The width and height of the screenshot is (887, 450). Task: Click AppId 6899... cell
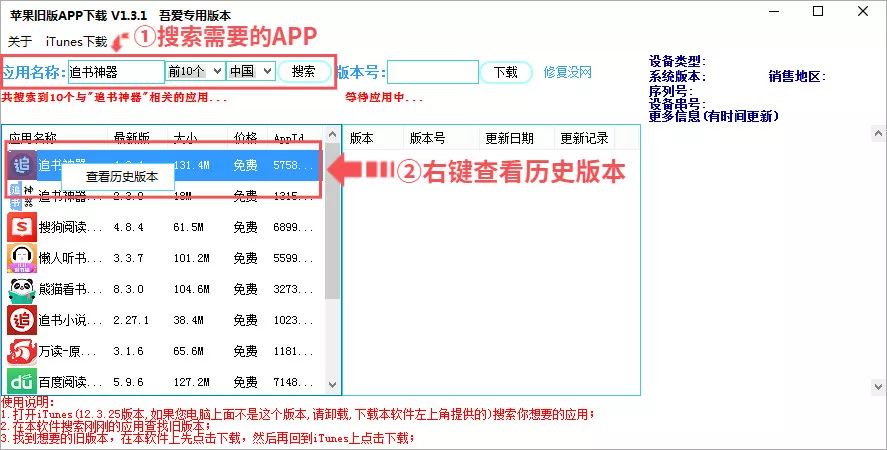[293, 227]
